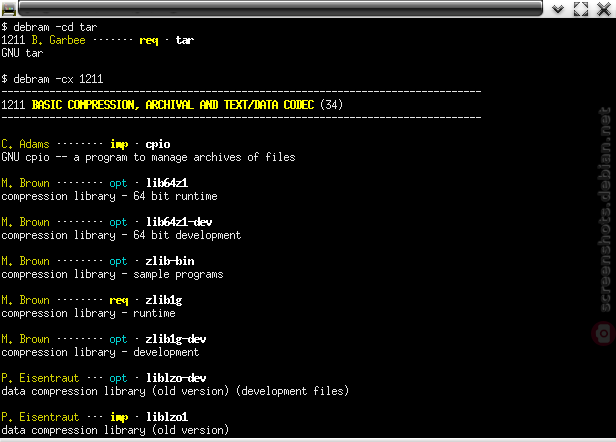Select the maintainer 'C. Adams'
Screen dimensions: 616x442
[x=25, y=144]
